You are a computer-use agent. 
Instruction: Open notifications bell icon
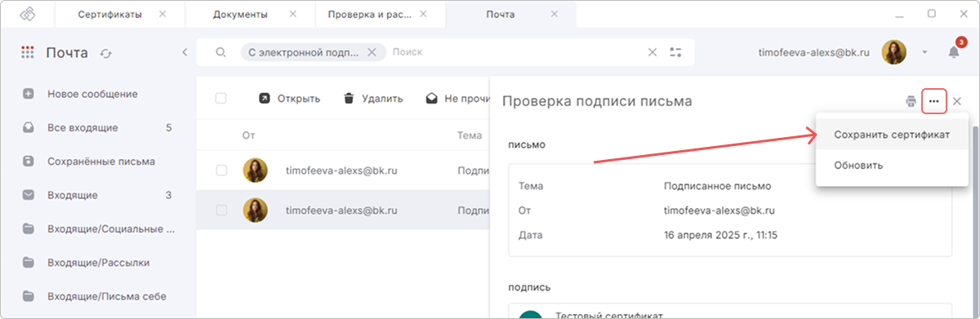[954, 52]
